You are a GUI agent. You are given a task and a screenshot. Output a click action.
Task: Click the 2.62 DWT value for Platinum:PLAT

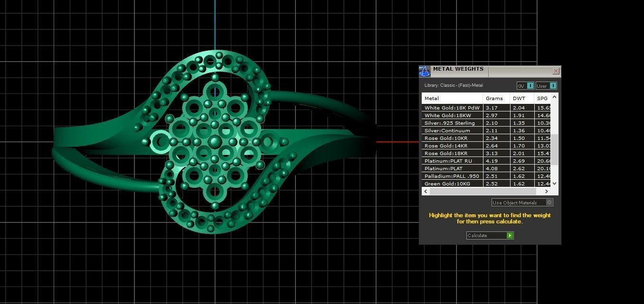point(519,168)
